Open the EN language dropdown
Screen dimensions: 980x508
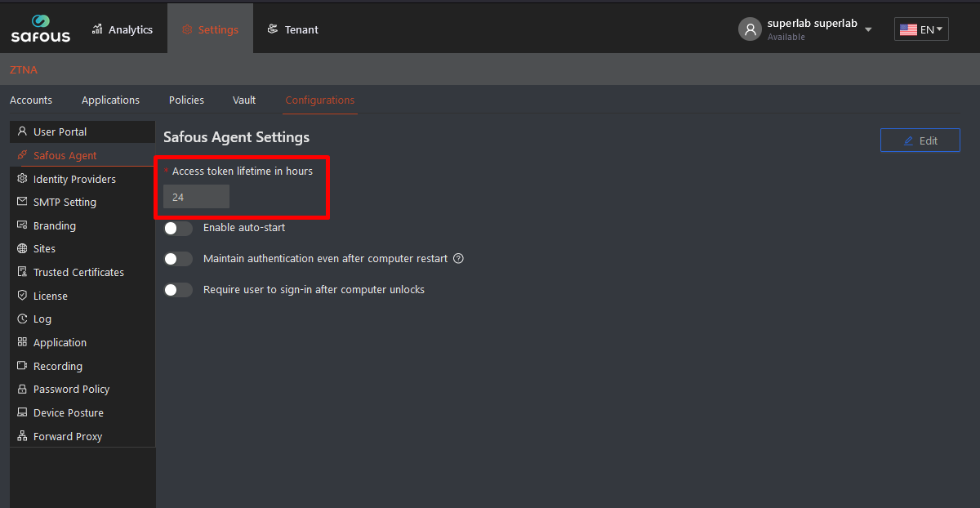tap(921, 29)
